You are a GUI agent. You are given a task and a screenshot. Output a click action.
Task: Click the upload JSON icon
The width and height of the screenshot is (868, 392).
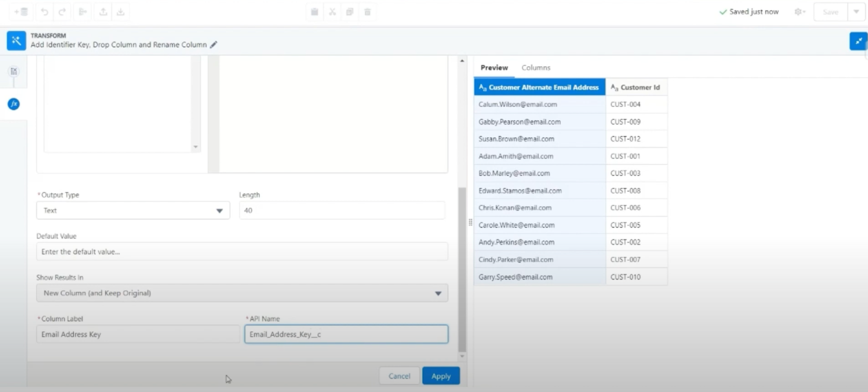pos(103,12)
